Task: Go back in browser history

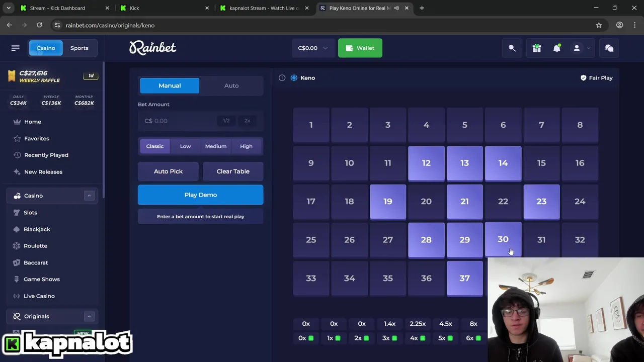Action: point(9,25)
